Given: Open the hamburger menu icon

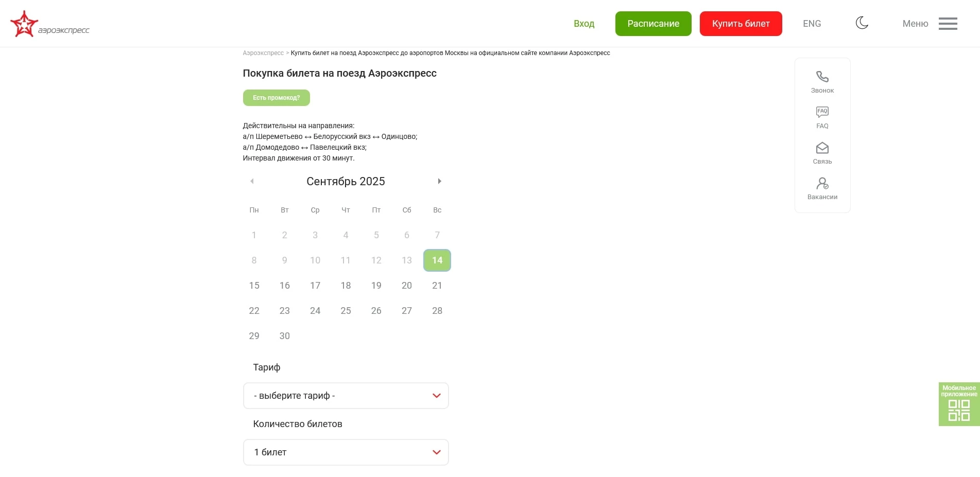Looking at the screenshot, I should point(948,24).
